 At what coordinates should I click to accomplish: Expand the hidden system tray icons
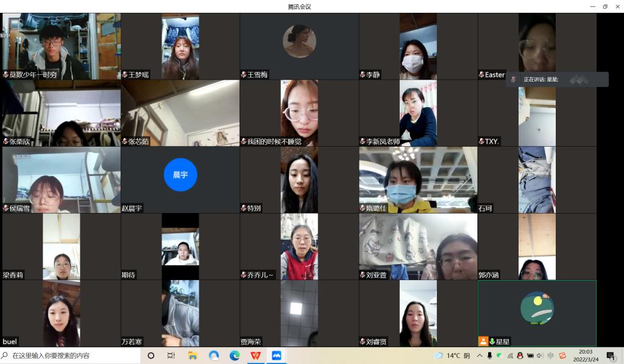click(x=480, y=355)
